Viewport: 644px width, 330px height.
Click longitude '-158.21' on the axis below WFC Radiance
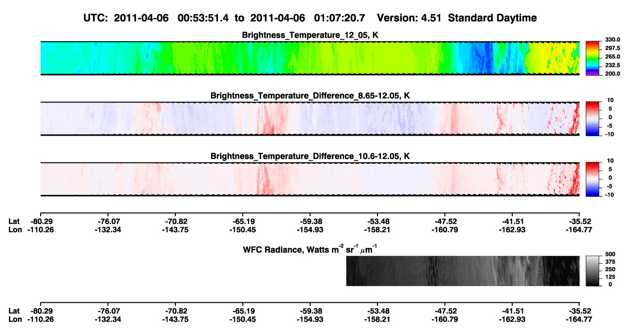tap(377, 320)
